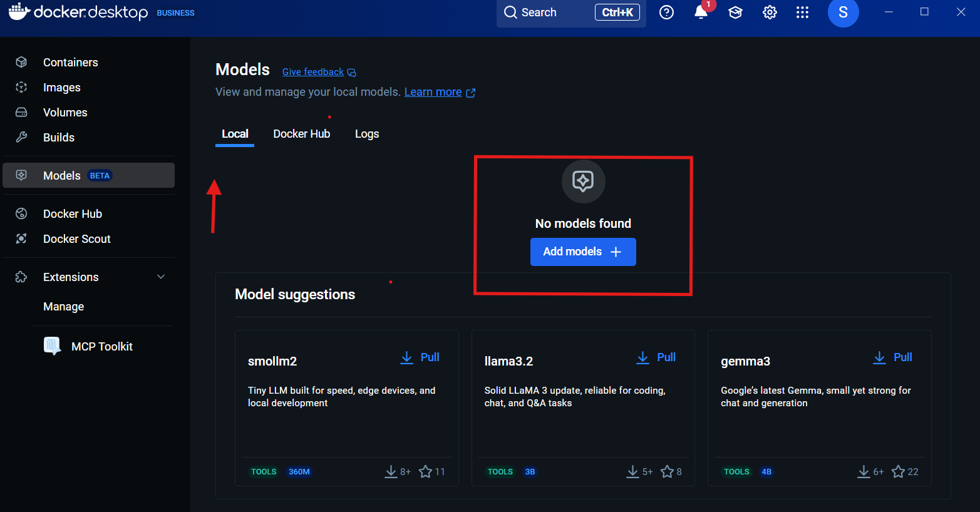This screenshot has width=980, height=512.
Task: Open the S user account avatar
Action: coord(843,13)
